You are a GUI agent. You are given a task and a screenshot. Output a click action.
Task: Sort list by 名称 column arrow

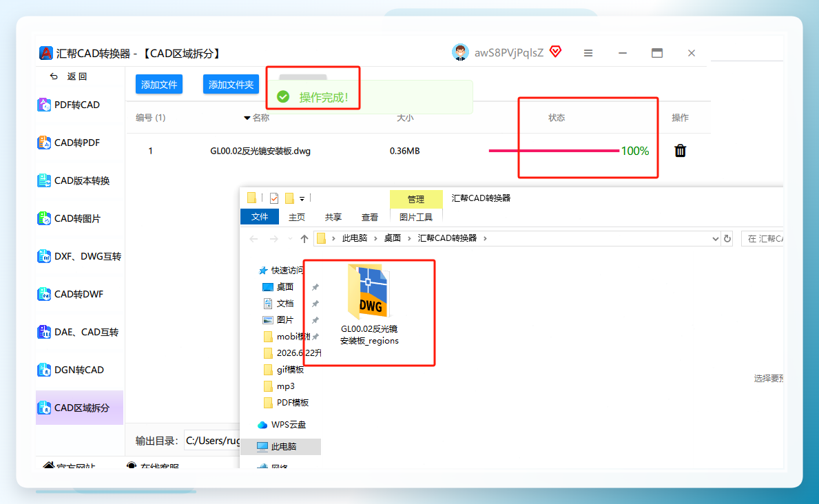[x=247, y=118]
